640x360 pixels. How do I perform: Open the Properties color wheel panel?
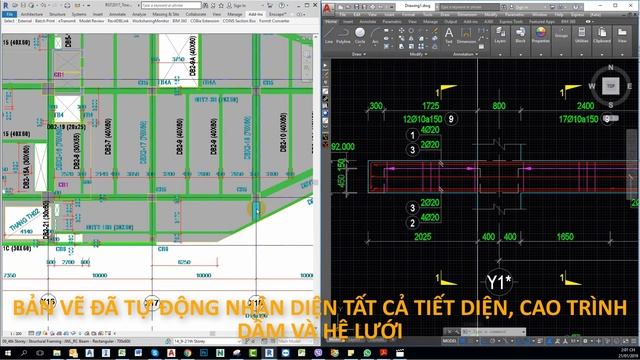540,35
